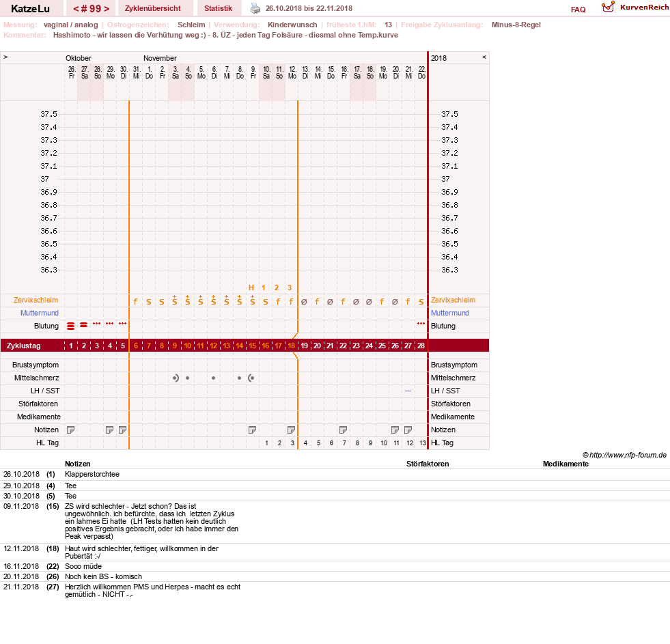This screenshot has height=644, width=670.
Task: Click the 10. Sa date column header
Action: pos(266,72)
